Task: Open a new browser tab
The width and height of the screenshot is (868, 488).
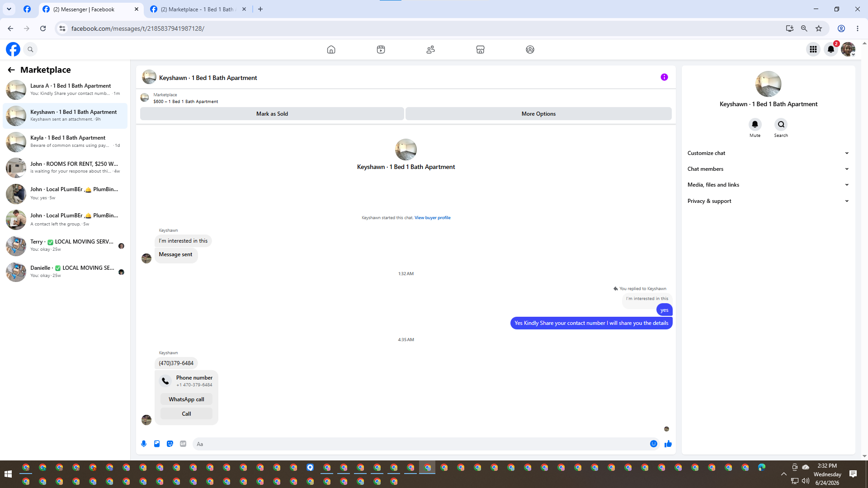Action: (x=260, y=9)
